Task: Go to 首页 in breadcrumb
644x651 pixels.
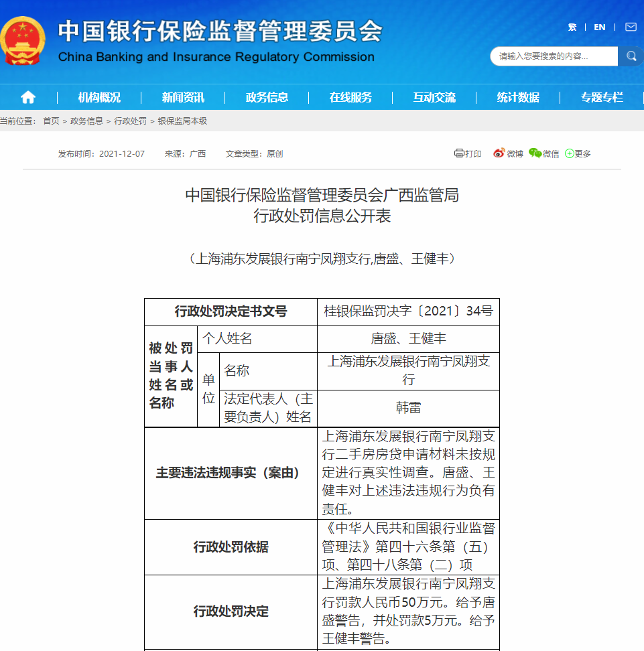Action: point(51,121)
